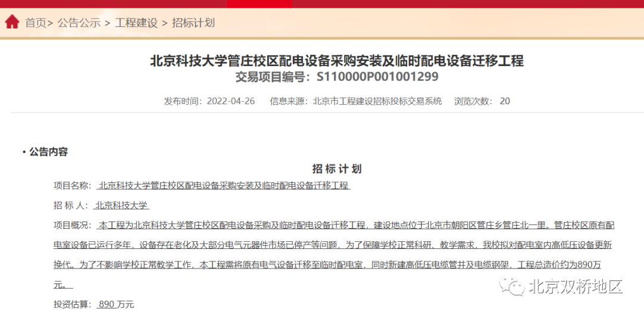Click overview line starting 电室设备已运行多年
Screen dimensions: 644x315
point(333,245)
